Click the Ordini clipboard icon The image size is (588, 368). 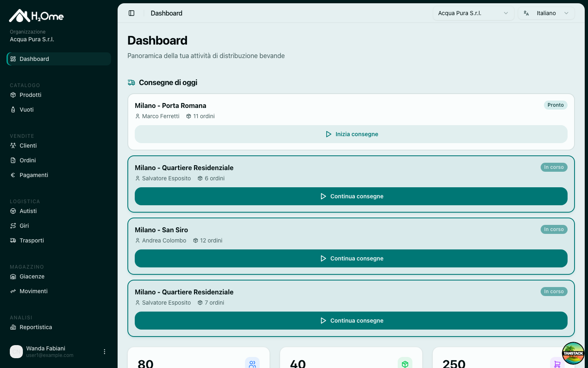click(x=13, y=160)
